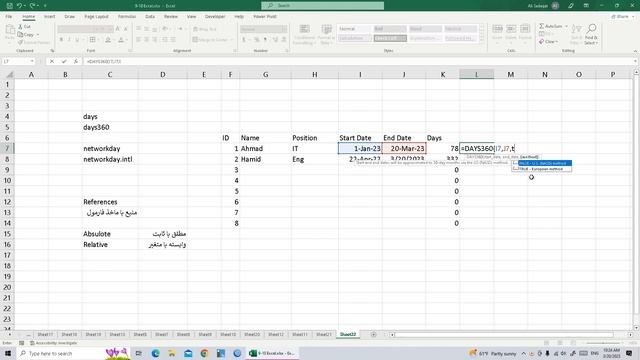Switch to the Page Layout tab
Image resolution: width=640 pixels, height=360 pixels.
96,17
